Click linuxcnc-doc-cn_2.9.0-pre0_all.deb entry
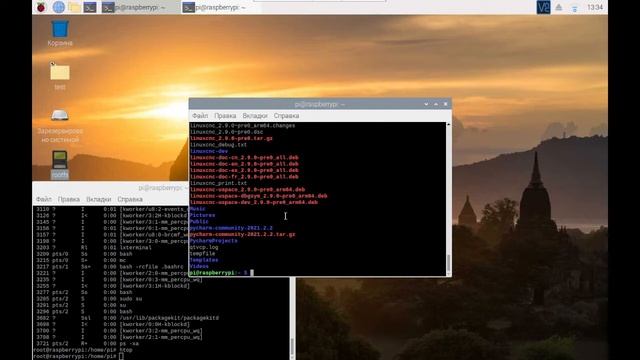 [x=244, y=158]
